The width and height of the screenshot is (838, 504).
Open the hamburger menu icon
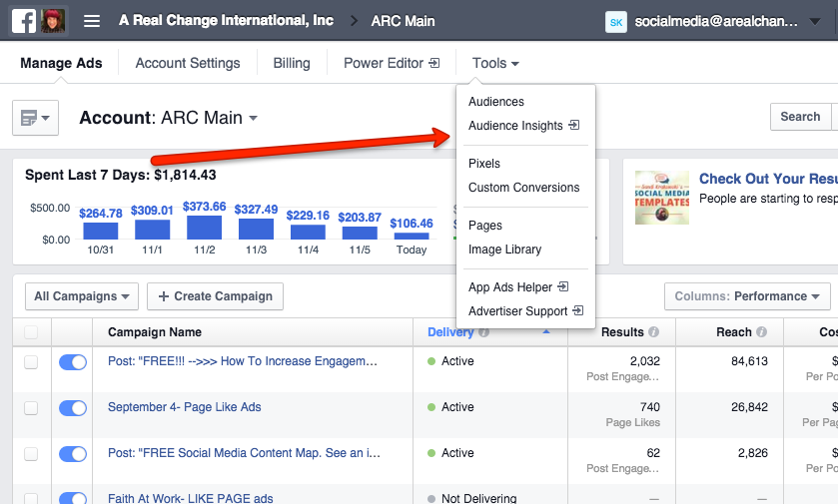coord(92,21)
